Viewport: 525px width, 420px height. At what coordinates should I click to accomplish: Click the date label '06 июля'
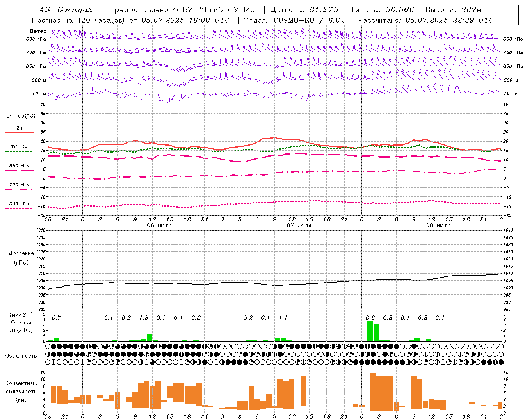(160, 226)
